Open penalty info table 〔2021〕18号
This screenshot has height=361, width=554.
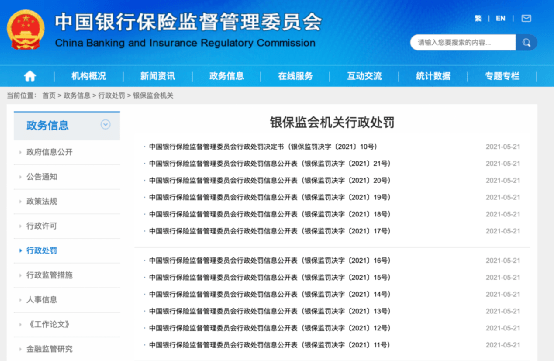click(x=270, y=214)
